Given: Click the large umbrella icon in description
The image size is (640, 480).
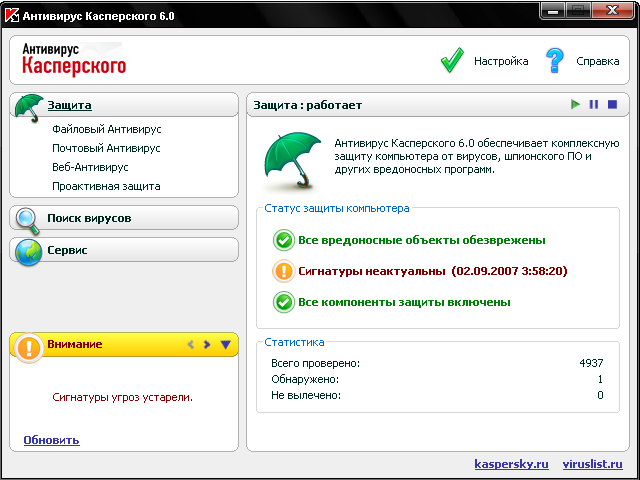Looking at the screenshot, I should pyautogui.click(x=292, y=160).
